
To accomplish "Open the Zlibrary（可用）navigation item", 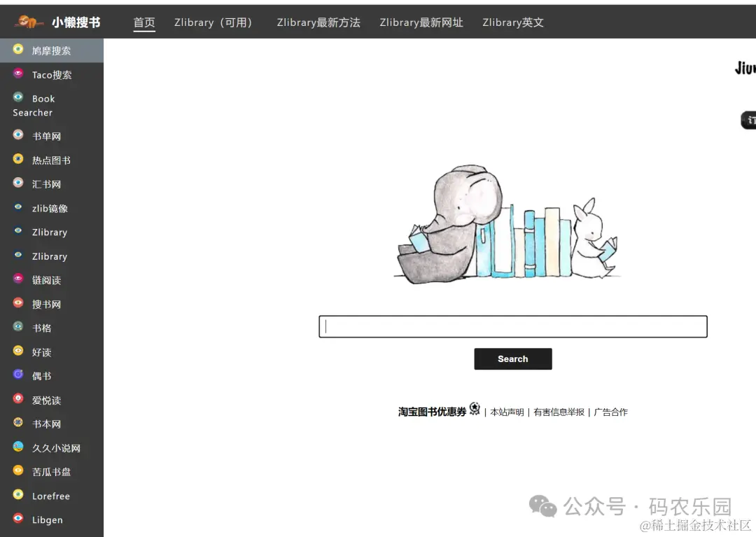I will click(213, 22).
